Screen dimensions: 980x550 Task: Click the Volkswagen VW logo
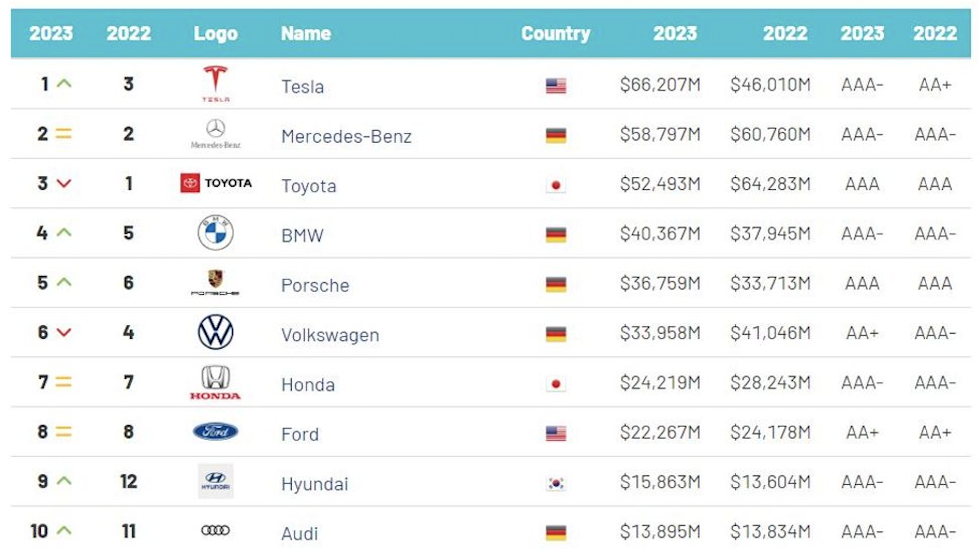point(215,332)
